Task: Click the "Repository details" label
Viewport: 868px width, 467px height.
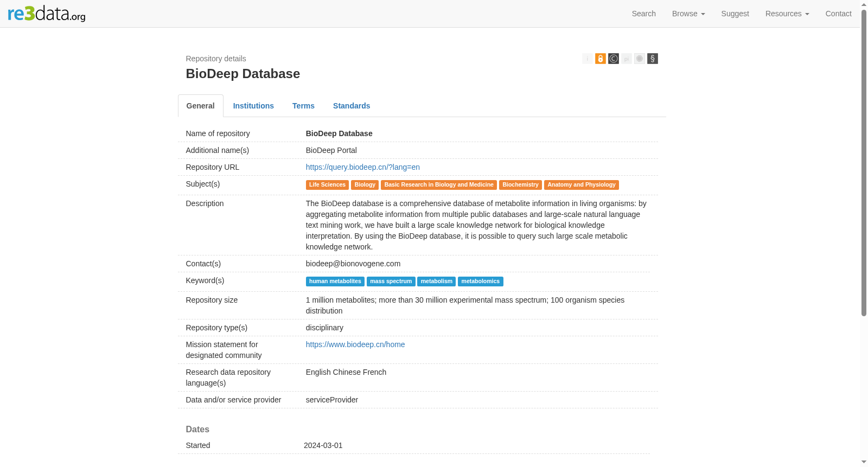Action: tap(216, 59)
